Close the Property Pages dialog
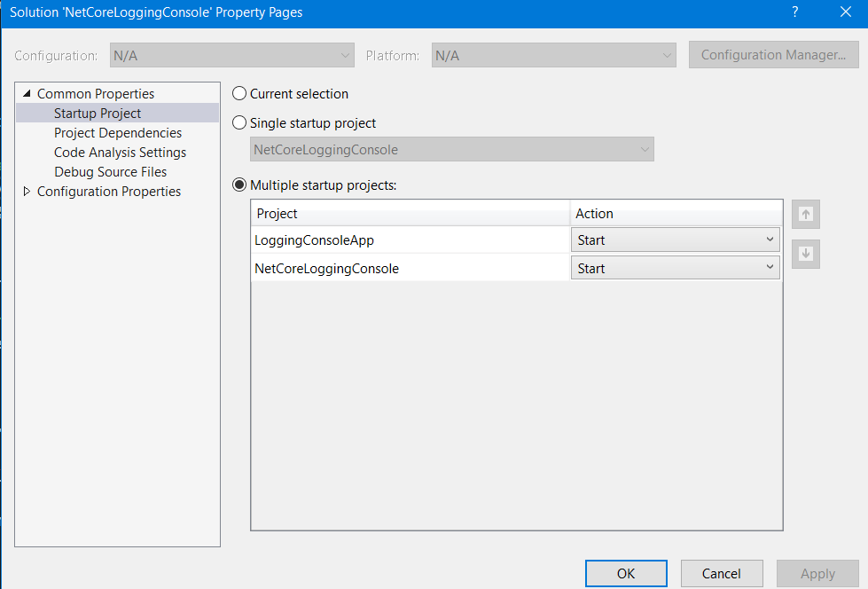 844,12
